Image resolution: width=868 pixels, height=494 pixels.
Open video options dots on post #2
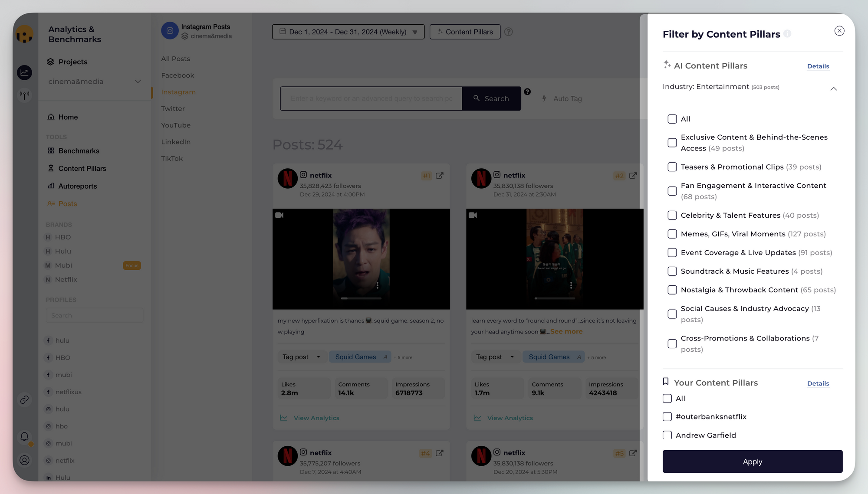coord(571,285)
